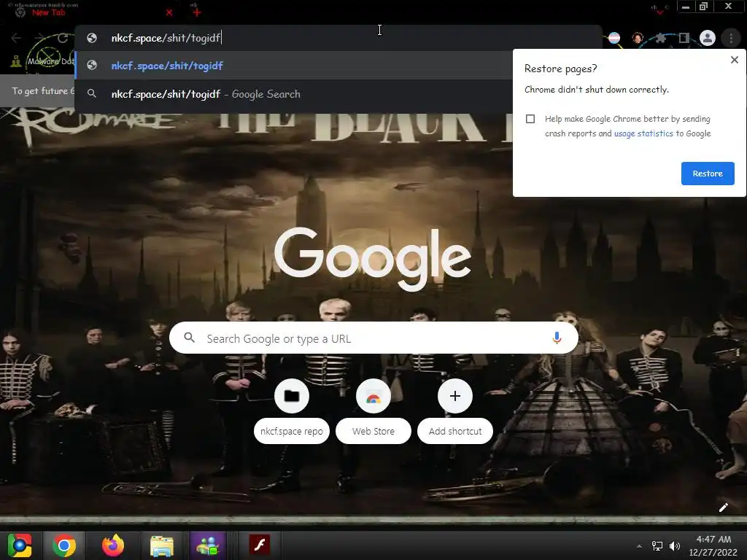Viewport: 747px width, 560px height.
Task: Close the New Tab tab
Action: (x=169, y=13)
